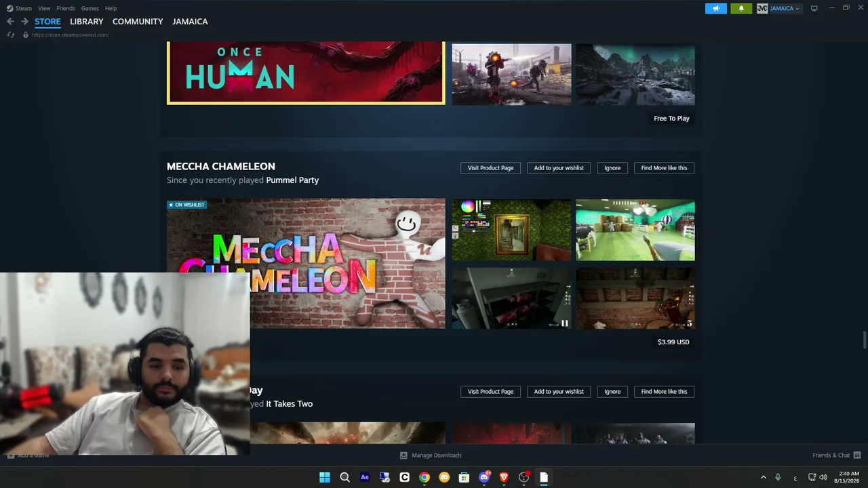Visit Product Page in It Takes Two row
This screenshot has width=868, height=488.
tap(490, 392)
